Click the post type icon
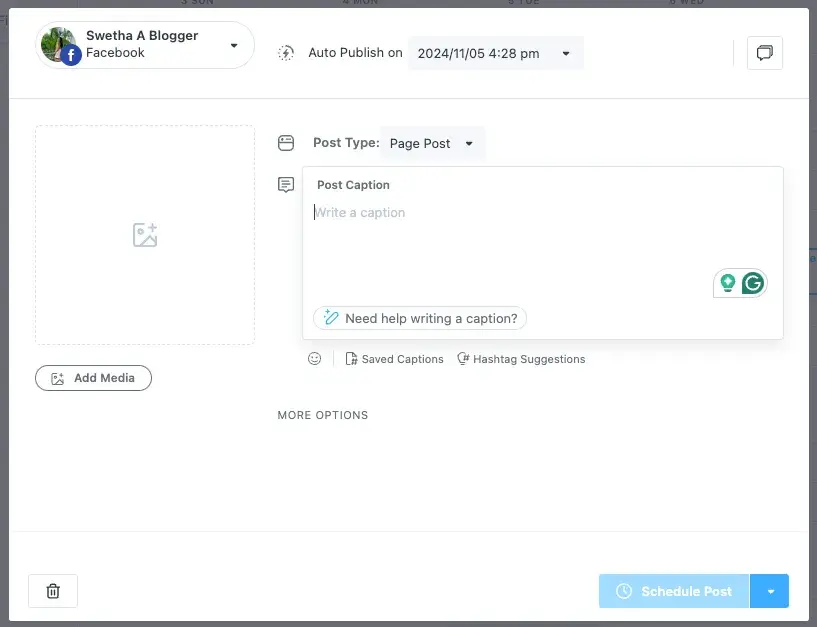817x627 pixels. pos(286,143)
